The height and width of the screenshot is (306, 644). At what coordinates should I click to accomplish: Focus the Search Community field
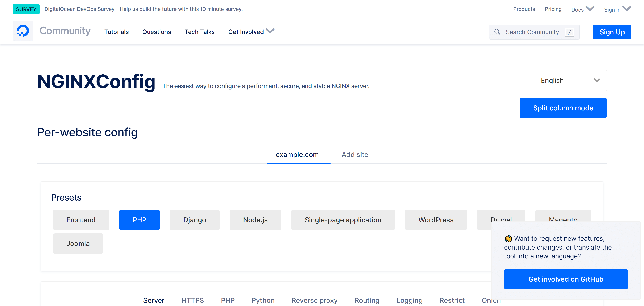[532, 32]
